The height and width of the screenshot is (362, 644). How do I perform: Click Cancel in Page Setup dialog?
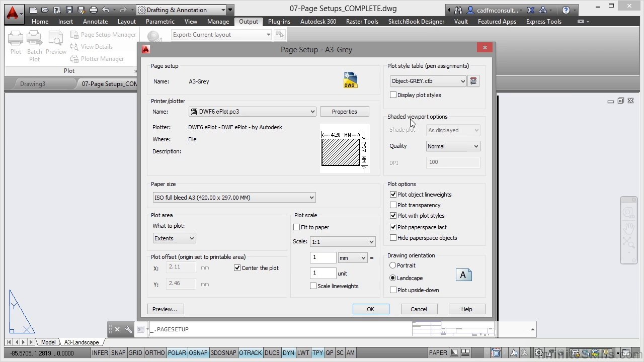419,309
